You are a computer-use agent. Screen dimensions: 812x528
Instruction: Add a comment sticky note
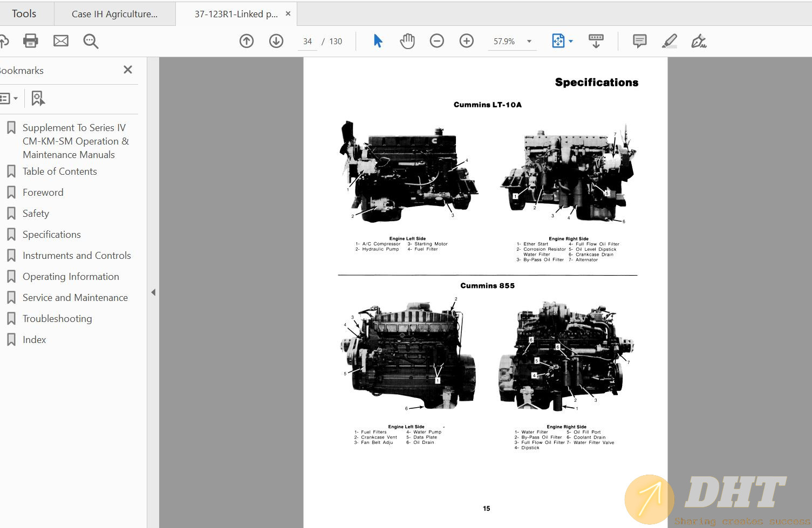click(640, 41)
